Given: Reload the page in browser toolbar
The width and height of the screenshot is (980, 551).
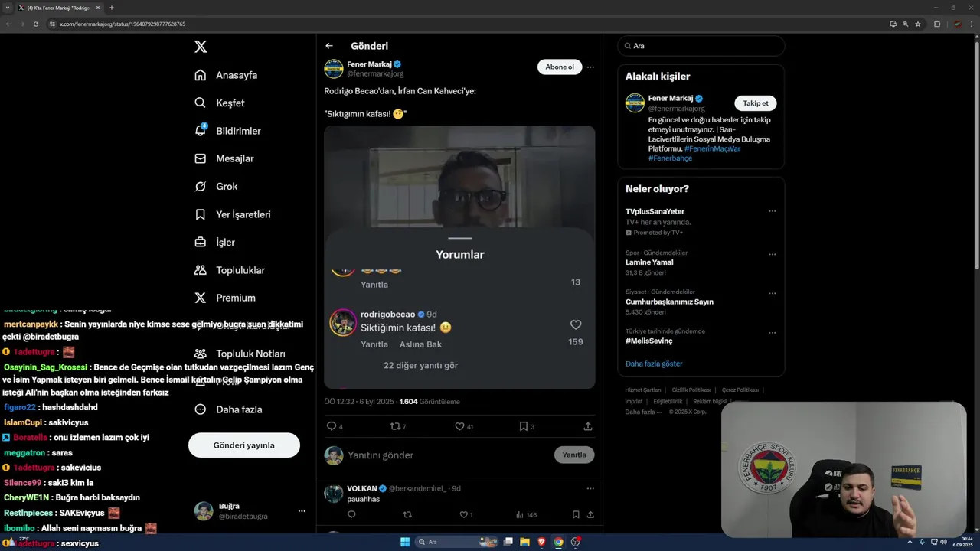Looking at the screenshot, I should (x=35, y=24).
